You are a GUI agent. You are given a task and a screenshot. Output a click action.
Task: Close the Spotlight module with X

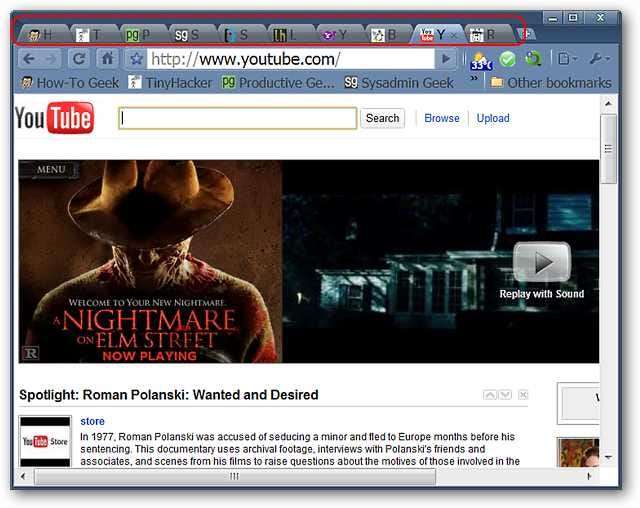point(523,395)
